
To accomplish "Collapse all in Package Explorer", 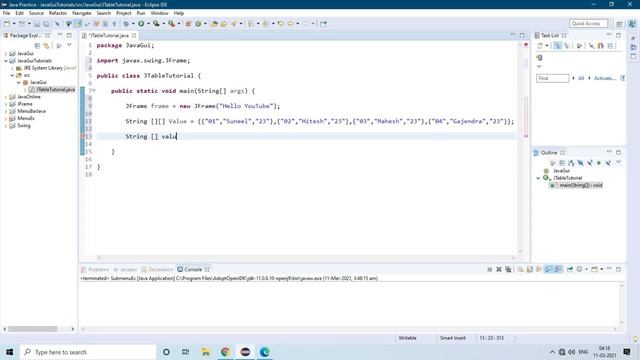I will [38, 46].
